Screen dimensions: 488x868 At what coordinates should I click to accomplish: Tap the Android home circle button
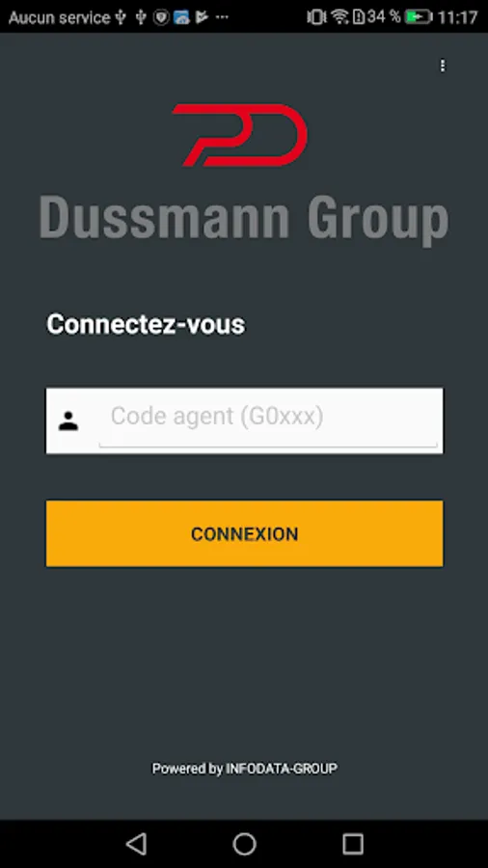coord(244,844)
